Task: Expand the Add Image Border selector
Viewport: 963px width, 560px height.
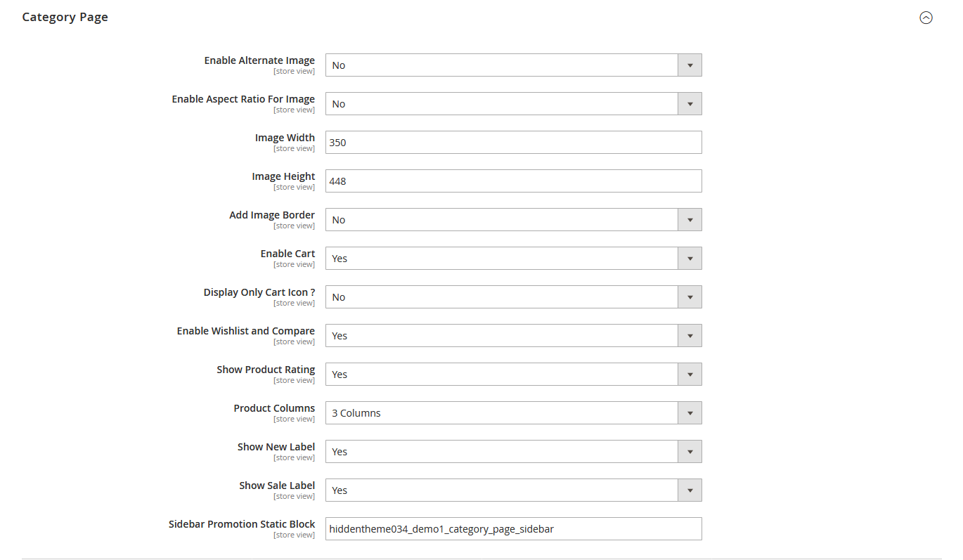Action: (x=690, y=219)
